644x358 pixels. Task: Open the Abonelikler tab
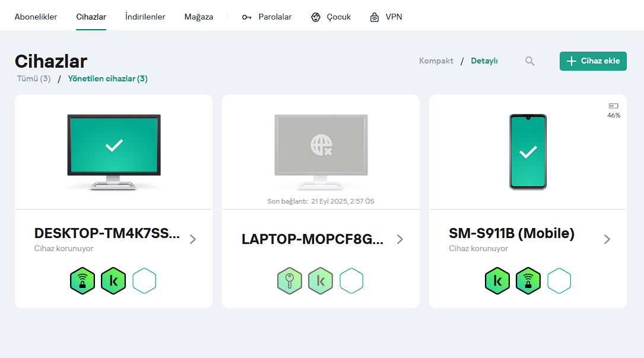tap(36, 17)
